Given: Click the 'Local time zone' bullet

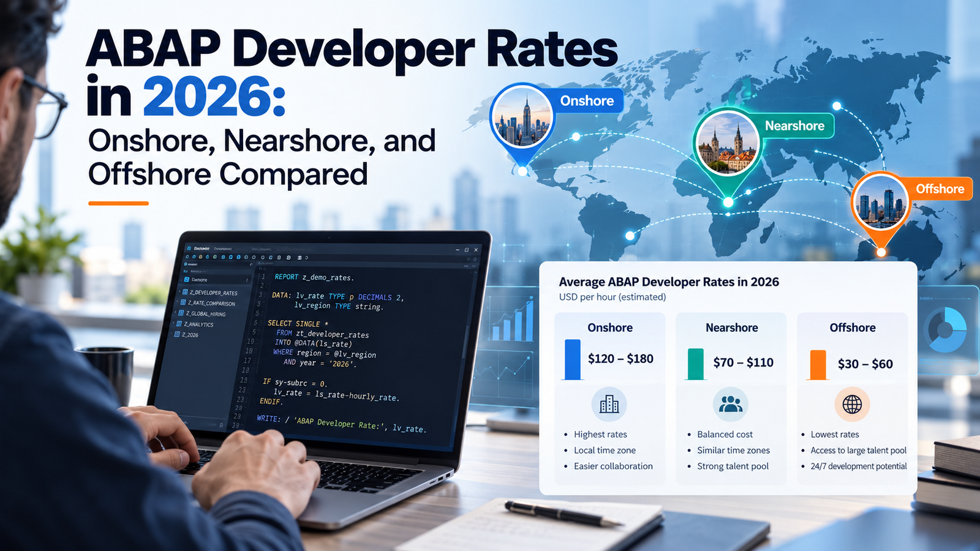Looking at the screenshot, I should pos(605,450).
